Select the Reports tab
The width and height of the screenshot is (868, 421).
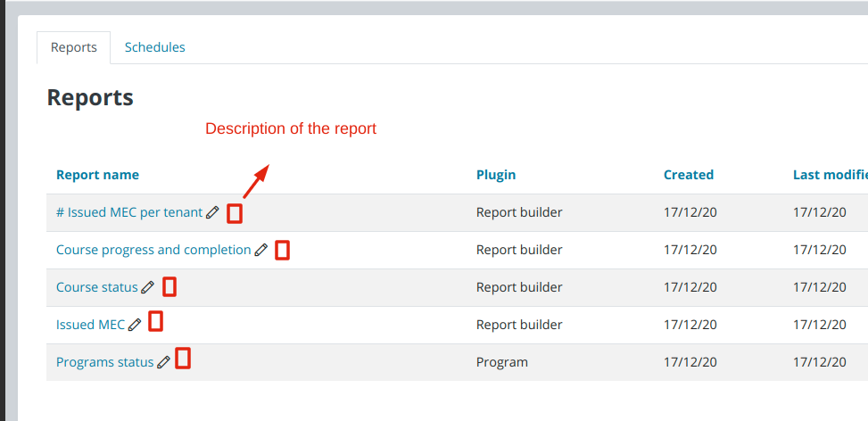[x=74, y=47]
